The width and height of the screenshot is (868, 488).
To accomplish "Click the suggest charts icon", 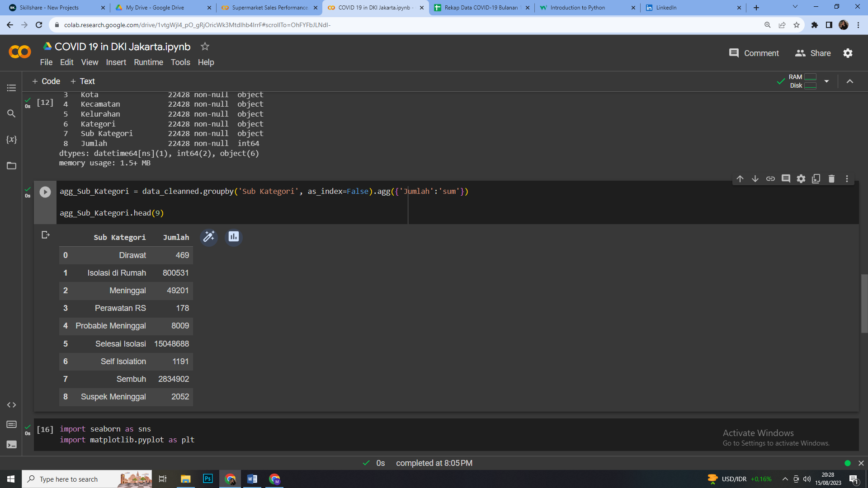I will tap(234, 237).
